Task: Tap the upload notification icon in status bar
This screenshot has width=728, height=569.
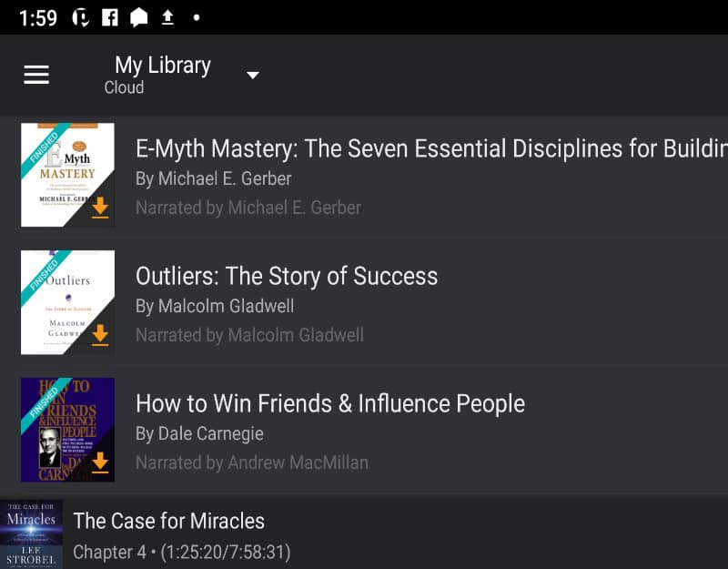Action: click(167, 17)
